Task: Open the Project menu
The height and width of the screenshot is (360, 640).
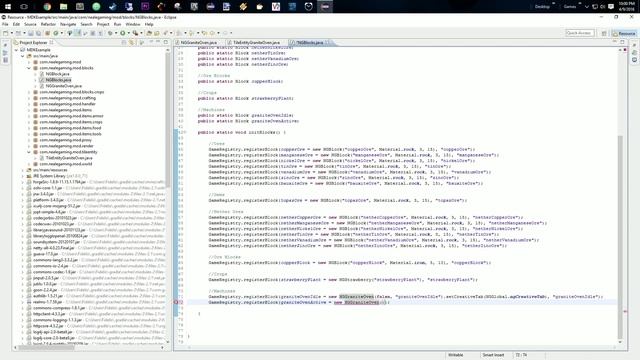Action: (103, 24)
